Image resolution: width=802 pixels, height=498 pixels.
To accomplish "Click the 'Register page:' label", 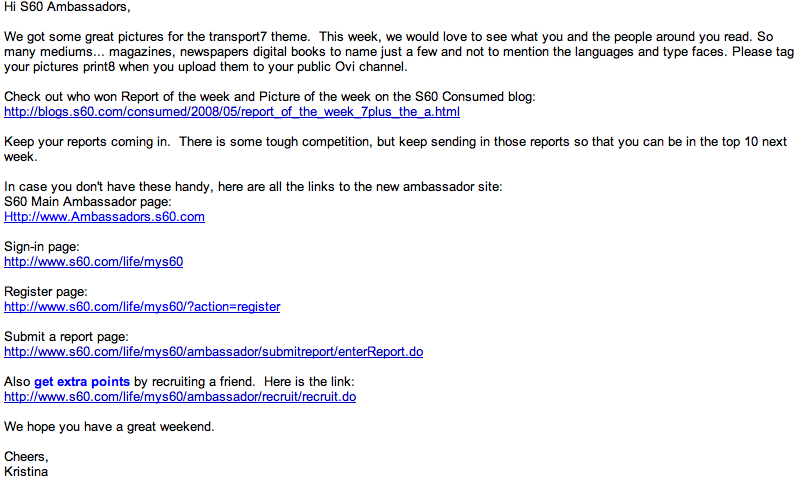I will tap(46, 292).
